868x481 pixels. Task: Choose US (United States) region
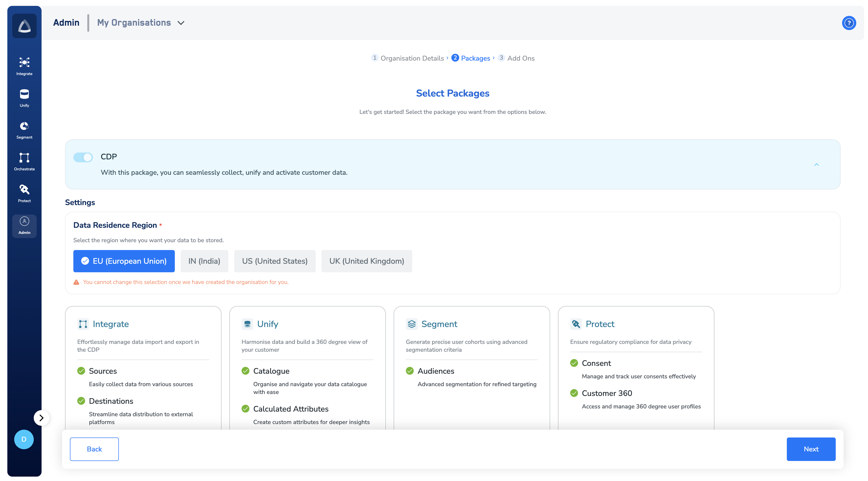(x=275, y=261)
